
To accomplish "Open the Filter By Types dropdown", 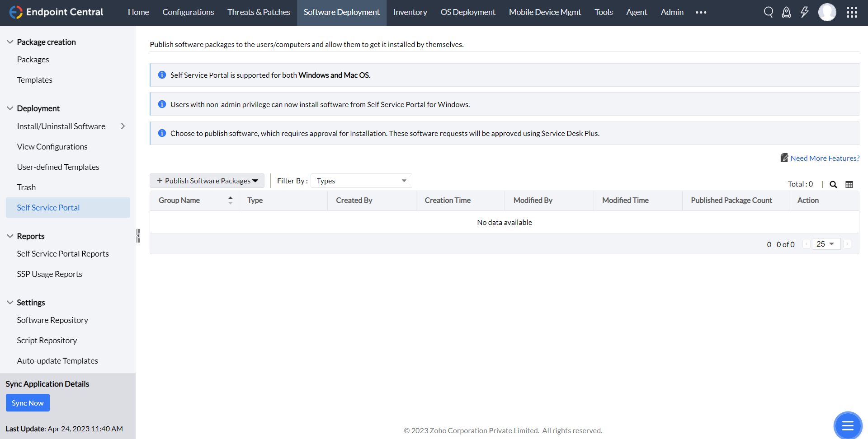I will (x=361, y=181).
